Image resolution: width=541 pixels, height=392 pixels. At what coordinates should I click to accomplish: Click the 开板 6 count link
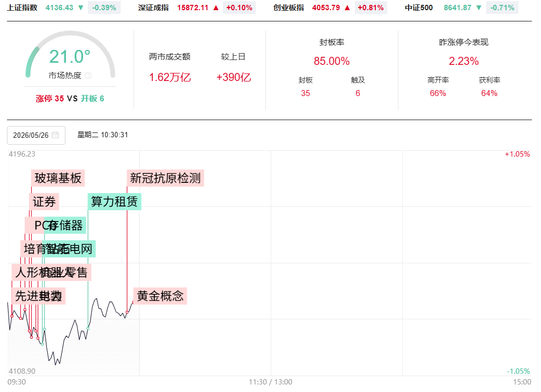(92, 99)
